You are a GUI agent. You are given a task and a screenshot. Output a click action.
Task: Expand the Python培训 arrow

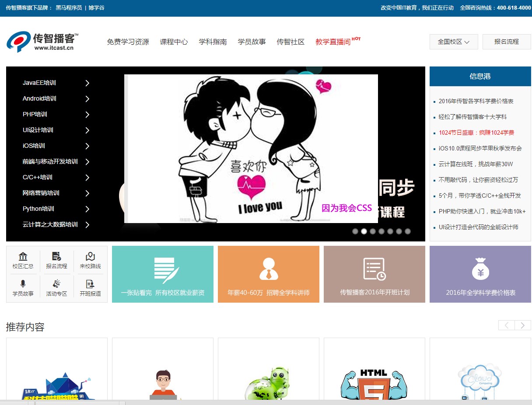click(87, 209)
